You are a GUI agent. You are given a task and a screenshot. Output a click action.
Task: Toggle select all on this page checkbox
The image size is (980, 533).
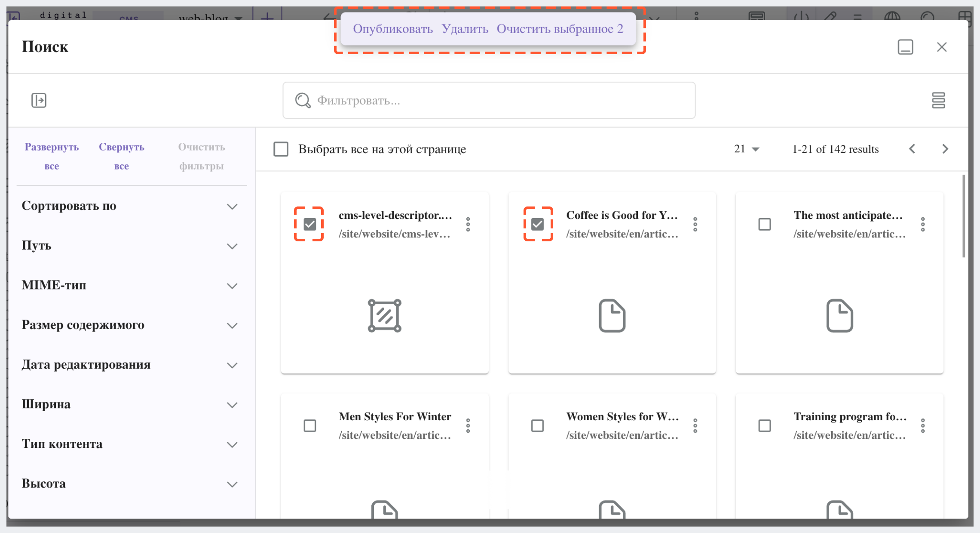[x=281, y=149]
